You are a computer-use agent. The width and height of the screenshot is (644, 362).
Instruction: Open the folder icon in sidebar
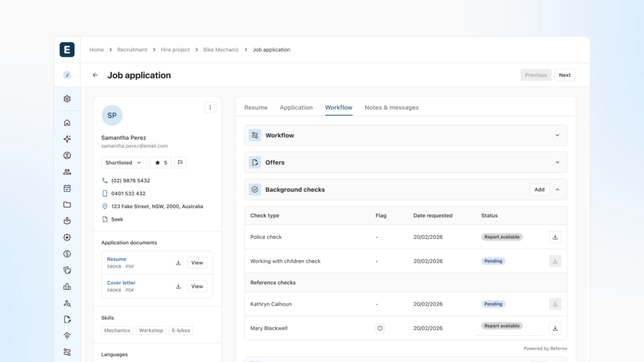click(x=67, y=205)
